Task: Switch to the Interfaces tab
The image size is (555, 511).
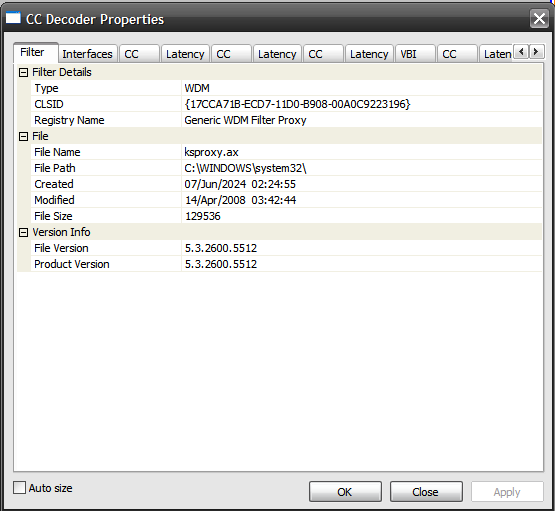Action: [x=87, y=54]
